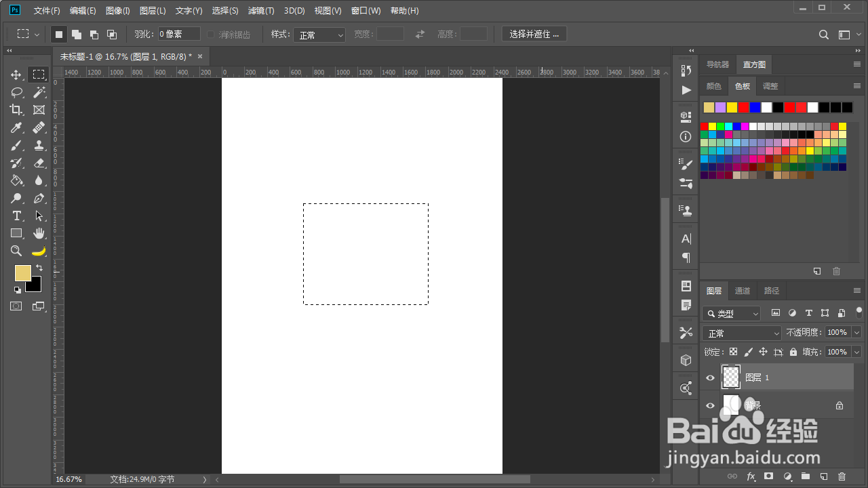The height and width of the screenshot is (488, 868).
Task: Select the Eyedropper tool
Action: click(17, 127)
